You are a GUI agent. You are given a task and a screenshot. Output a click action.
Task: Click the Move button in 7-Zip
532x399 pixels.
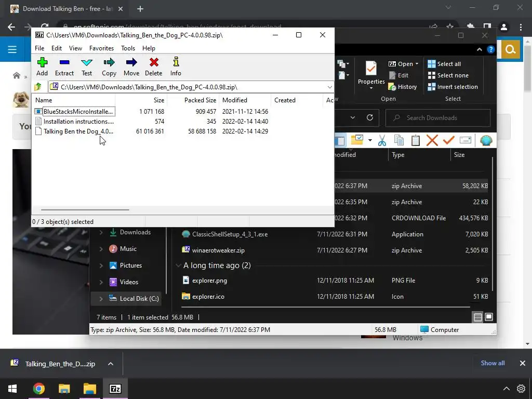[131, 66]
